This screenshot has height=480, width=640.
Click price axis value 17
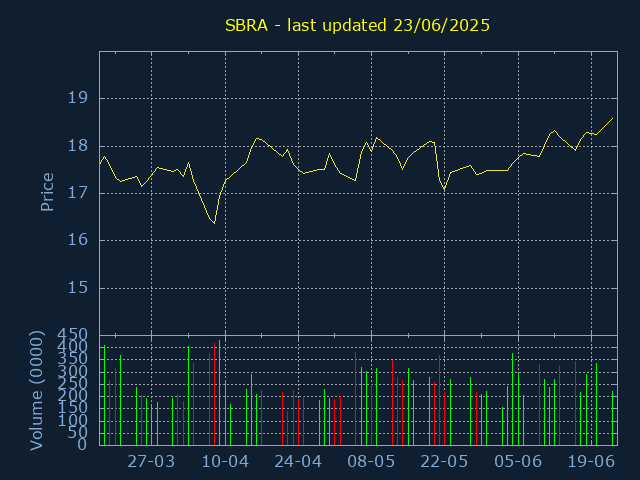point(78,193)
